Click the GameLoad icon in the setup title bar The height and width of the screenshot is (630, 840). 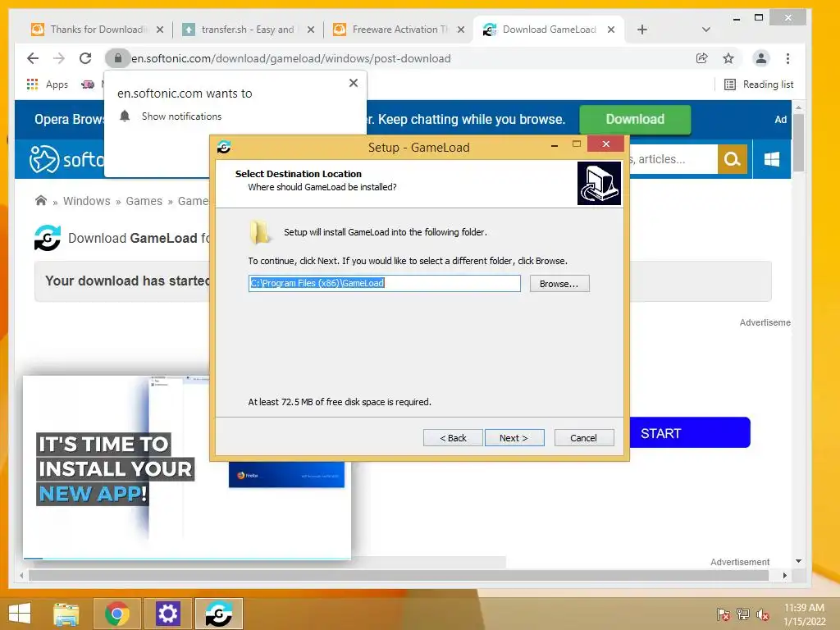[224, 146]
